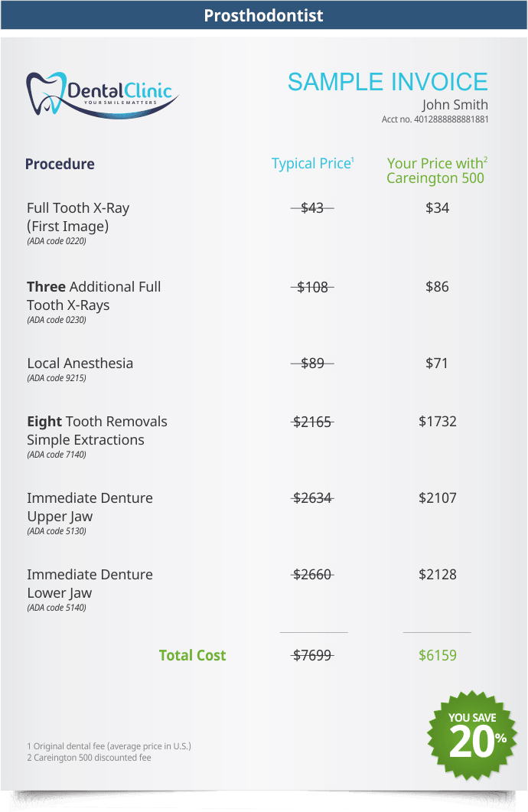Click the ADA code 7140 text
The height and width of the screenshot is (812, 528).
pos(57,455)
